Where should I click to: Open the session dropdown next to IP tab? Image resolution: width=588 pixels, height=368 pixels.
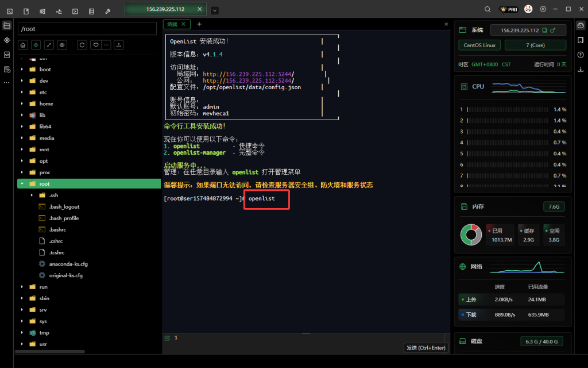coord(215,10)
